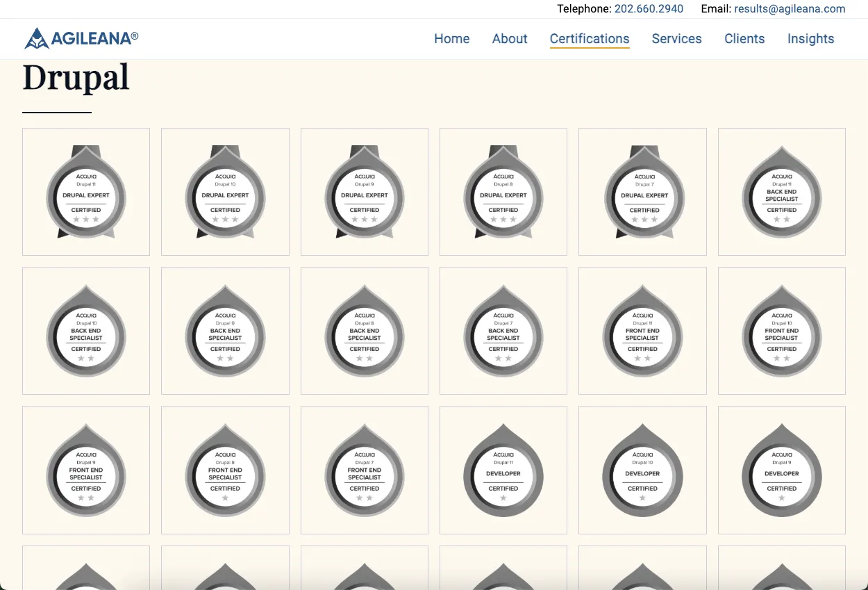This screenshot has width=868, height=590.
Task: Open the Drupal 9 Back End Specialist badge
Action: pyautogui.click(x=225, y=331)
